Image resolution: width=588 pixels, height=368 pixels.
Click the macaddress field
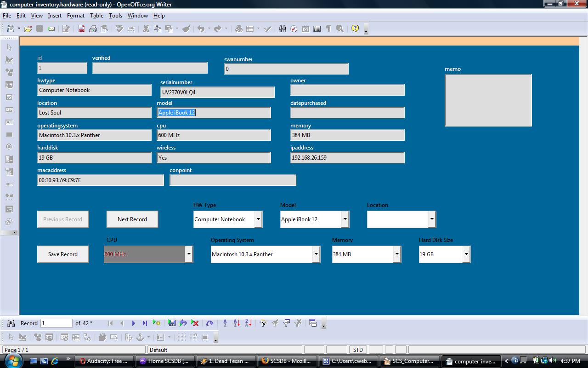point(101,180)
